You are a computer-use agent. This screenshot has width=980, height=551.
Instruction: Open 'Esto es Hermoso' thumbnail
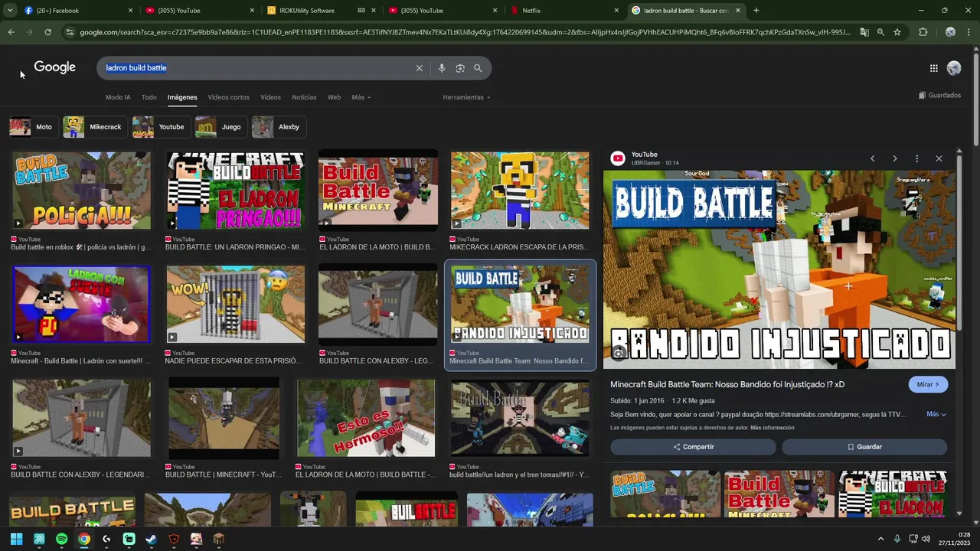[366, 419]
